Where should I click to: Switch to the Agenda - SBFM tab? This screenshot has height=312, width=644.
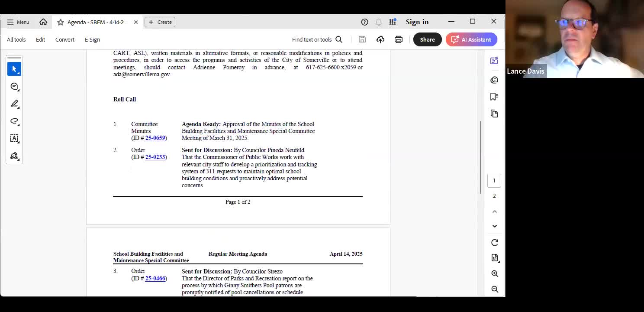97,22
